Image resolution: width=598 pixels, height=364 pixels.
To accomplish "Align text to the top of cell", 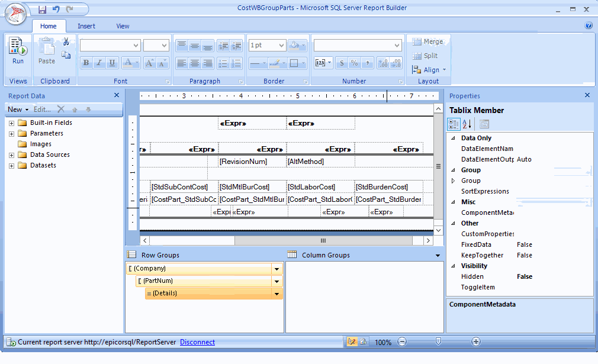I will pos(182,46).
